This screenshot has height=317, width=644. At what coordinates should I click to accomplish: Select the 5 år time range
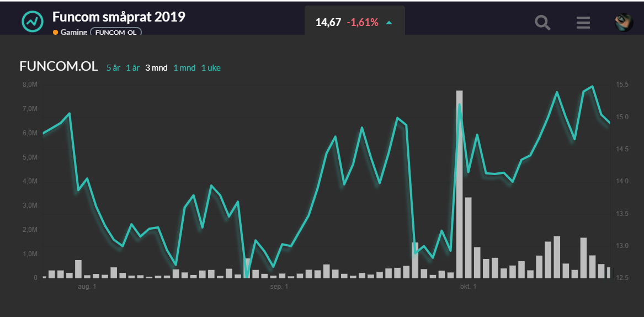(x=113, y=68)
